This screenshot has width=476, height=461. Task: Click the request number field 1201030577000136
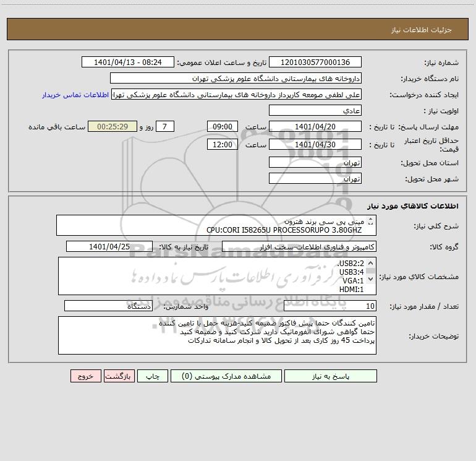(x=315, y=62)
